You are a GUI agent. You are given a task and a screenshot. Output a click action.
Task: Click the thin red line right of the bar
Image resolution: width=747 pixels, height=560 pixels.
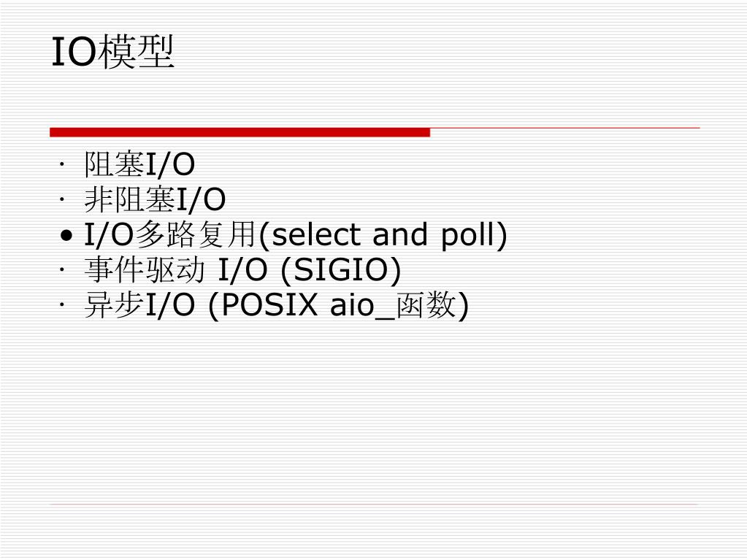565,128
